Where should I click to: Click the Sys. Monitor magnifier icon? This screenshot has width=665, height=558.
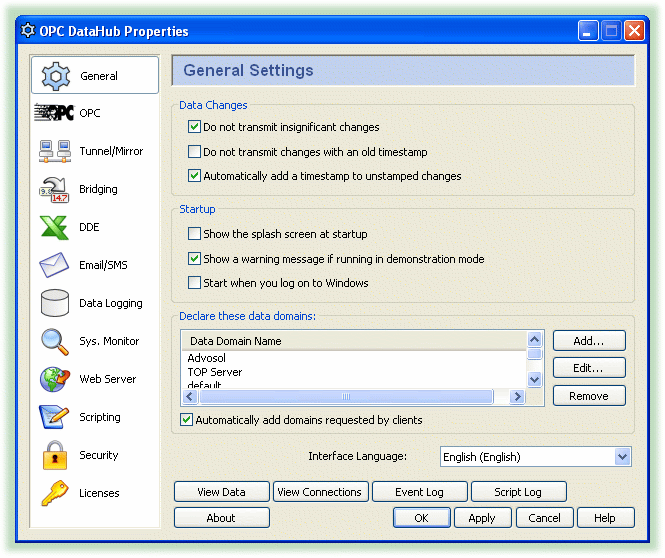coord(55,342)
